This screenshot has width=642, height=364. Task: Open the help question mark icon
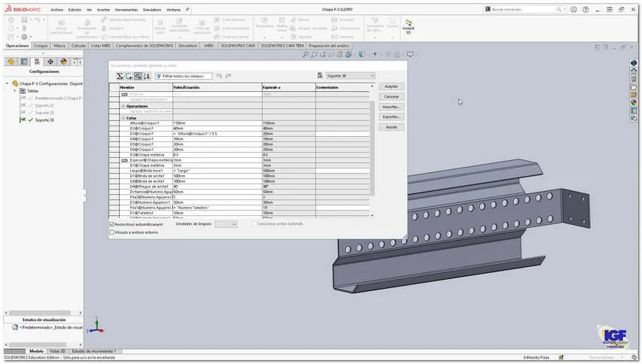point(586,10)
